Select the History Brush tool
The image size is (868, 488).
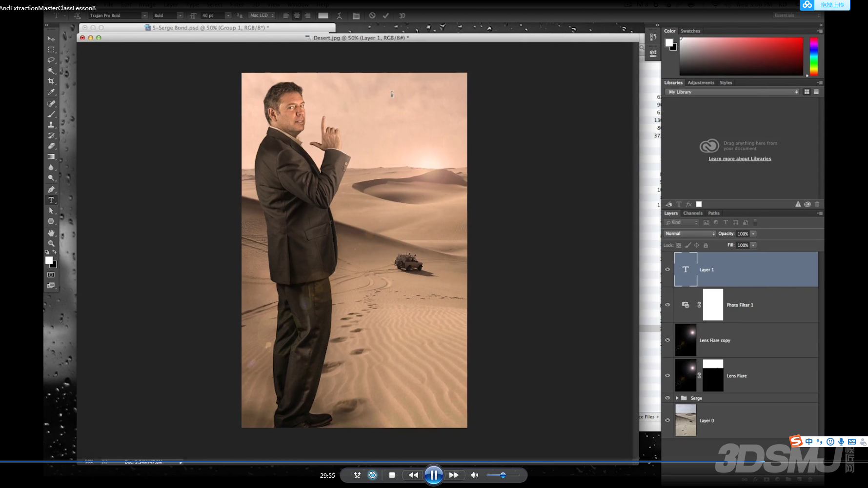[51, 136]
